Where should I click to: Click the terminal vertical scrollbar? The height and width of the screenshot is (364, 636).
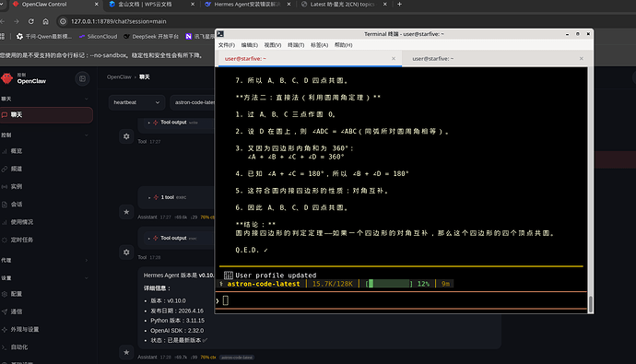[x=591, y=303]
